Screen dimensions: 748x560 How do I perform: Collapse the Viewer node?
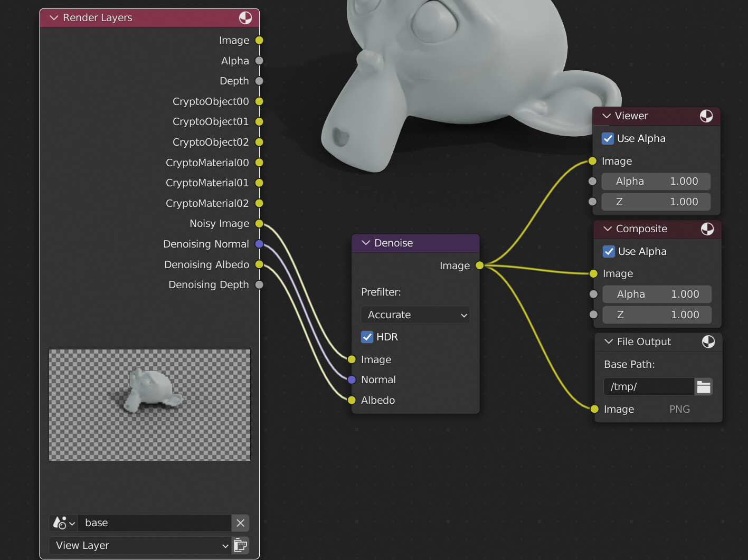tap(607, 116)
